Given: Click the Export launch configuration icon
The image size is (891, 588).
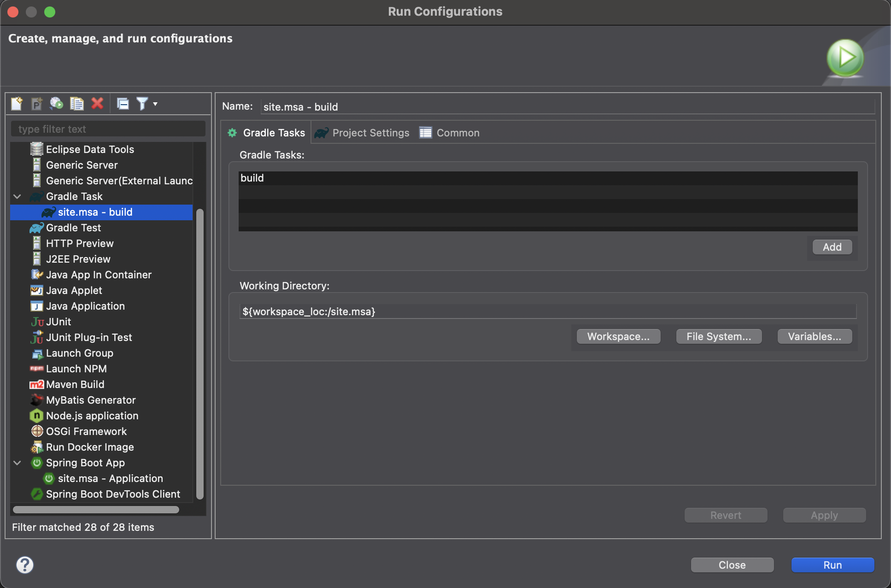Looking at the screenshot, I should tap(57, 104).
